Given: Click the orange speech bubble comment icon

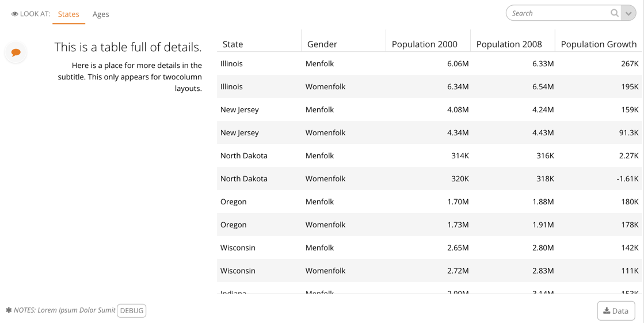Looking at the screenshot, I should [16, 52].
